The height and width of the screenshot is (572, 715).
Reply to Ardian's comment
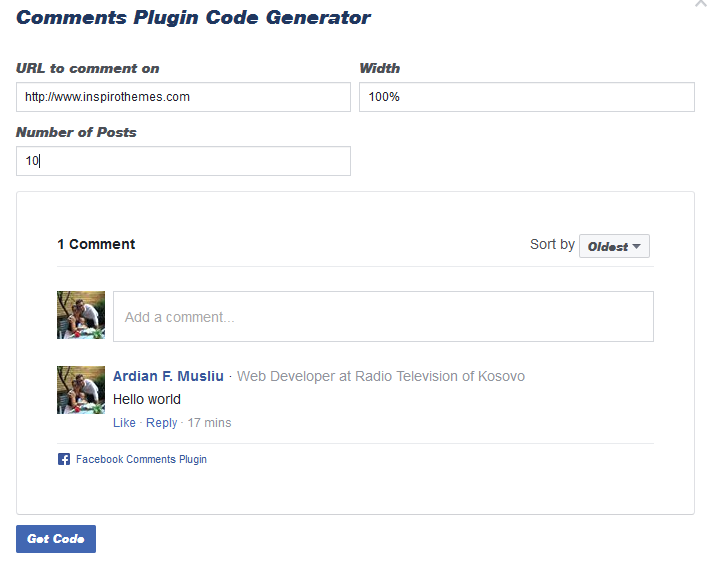(x=161, y=423)
